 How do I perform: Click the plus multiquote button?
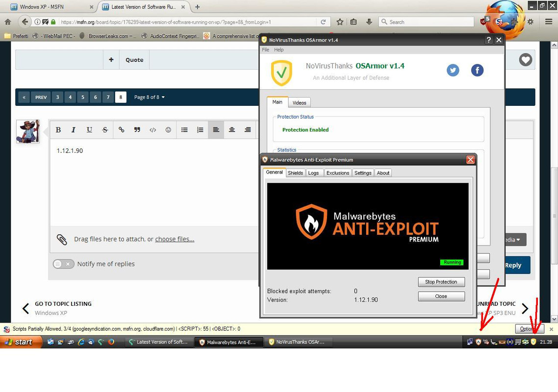point(111,60)
